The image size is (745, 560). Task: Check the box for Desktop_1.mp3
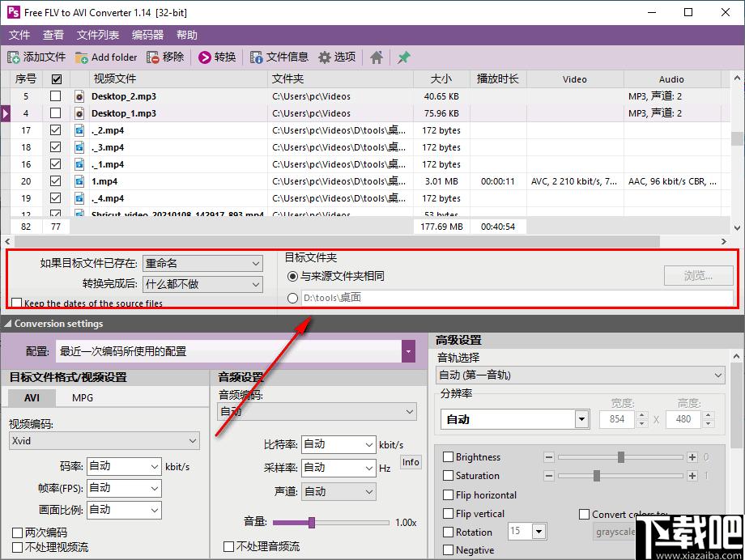(56, 113)
